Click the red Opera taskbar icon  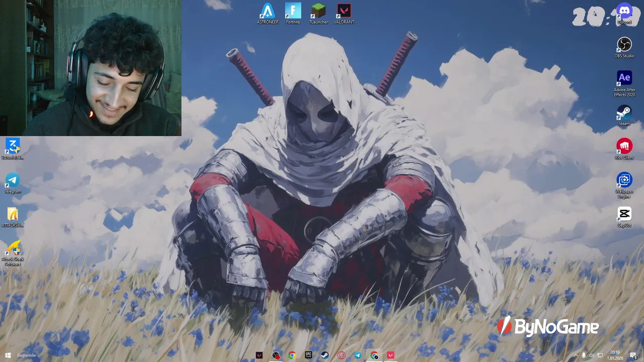[x=341, y=355]
